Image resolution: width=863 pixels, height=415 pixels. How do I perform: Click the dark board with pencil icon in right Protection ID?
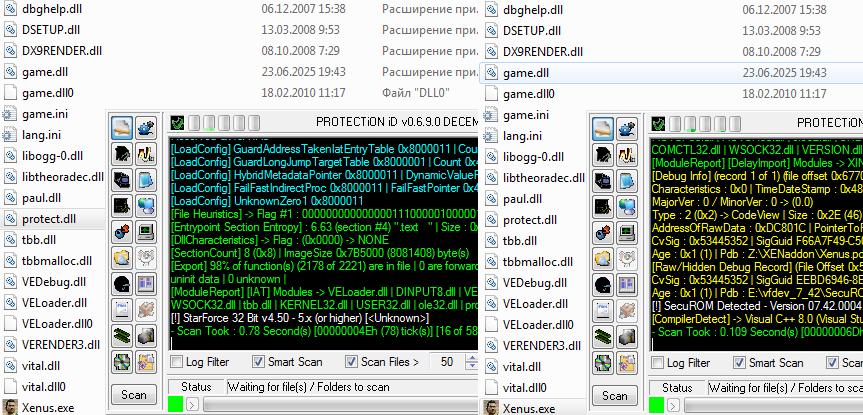click(x=602, y=207)
